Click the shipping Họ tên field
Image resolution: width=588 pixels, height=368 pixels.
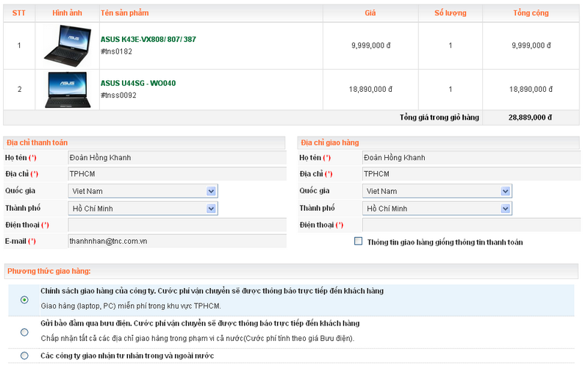tap(471, 158)
